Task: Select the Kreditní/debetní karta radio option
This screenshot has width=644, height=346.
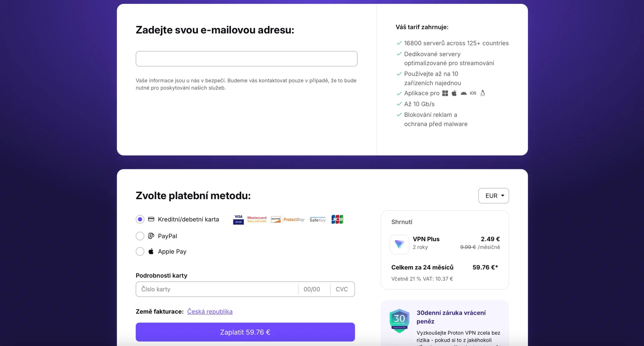Action: pyautogui.click(x=140, y=219)
